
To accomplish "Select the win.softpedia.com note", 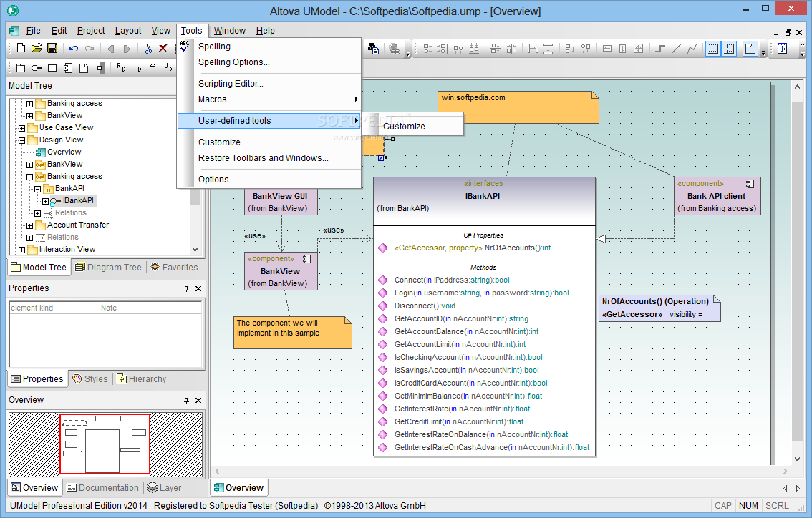I will [518, 107].
